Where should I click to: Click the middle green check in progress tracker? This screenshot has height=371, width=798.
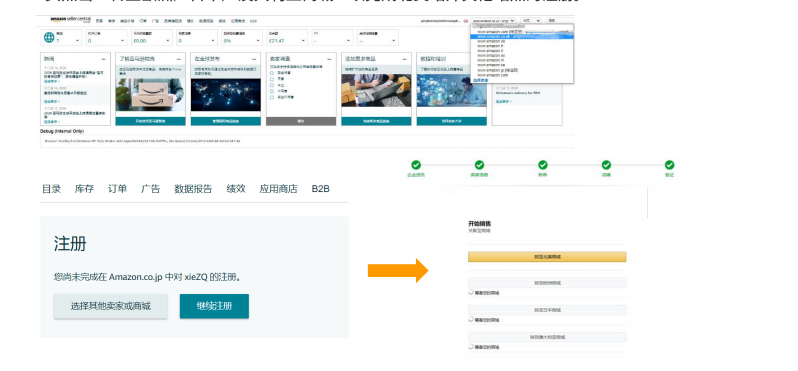[543, 165]
